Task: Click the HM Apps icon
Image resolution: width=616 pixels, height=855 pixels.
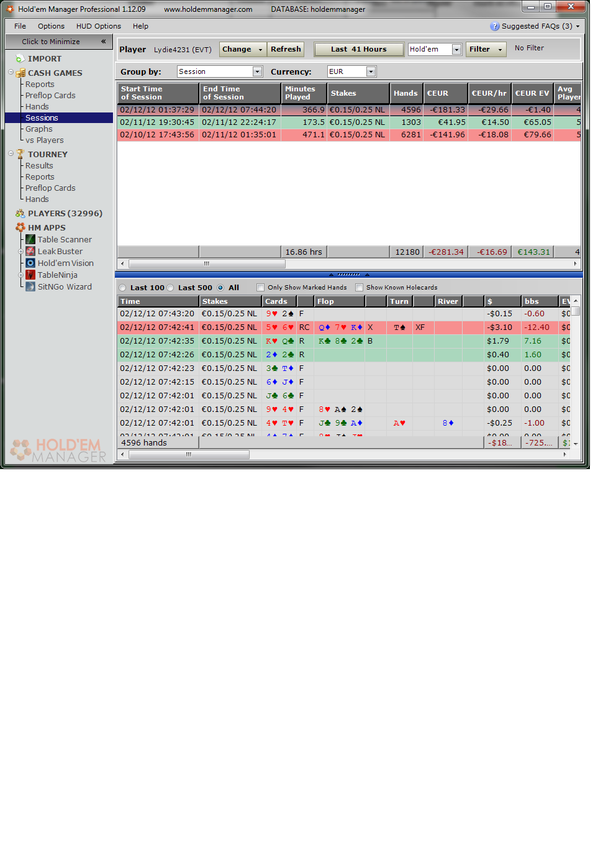Action: click(x=20, y=227)
